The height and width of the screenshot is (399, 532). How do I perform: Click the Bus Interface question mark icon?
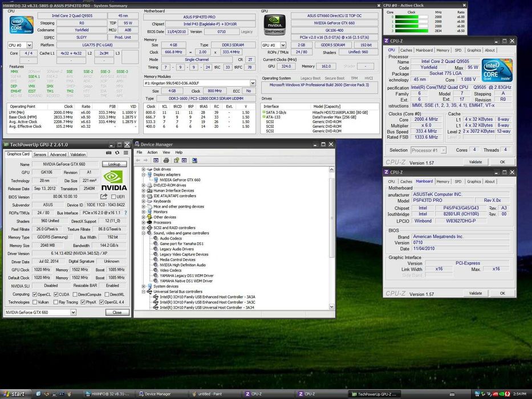(125, 213)
